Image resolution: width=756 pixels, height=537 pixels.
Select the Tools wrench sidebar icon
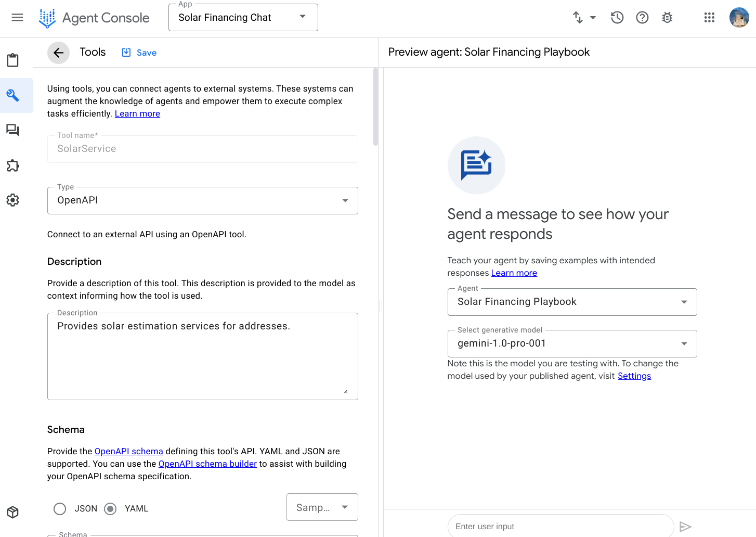point(13,95)
